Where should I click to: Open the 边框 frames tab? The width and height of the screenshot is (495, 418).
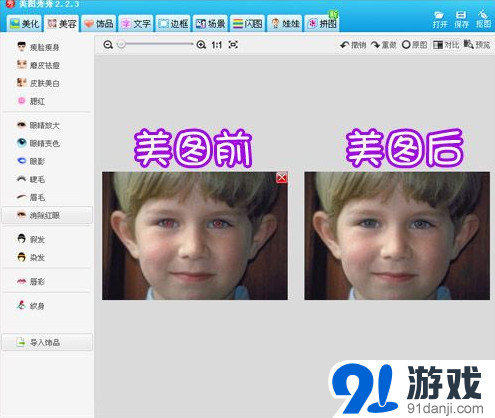[x=173, y=24]
